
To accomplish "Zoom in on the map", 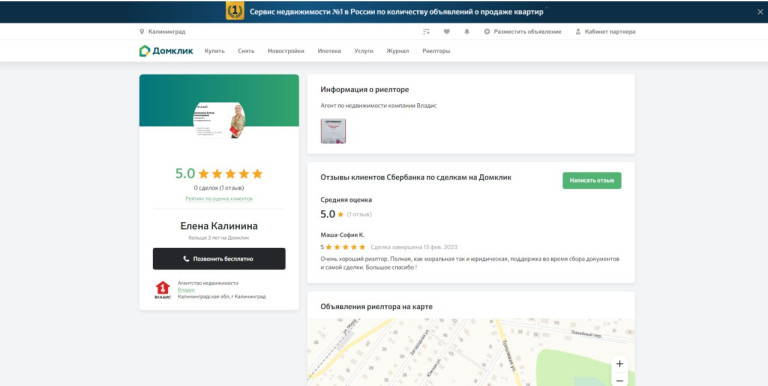I will tap(619, 364).
